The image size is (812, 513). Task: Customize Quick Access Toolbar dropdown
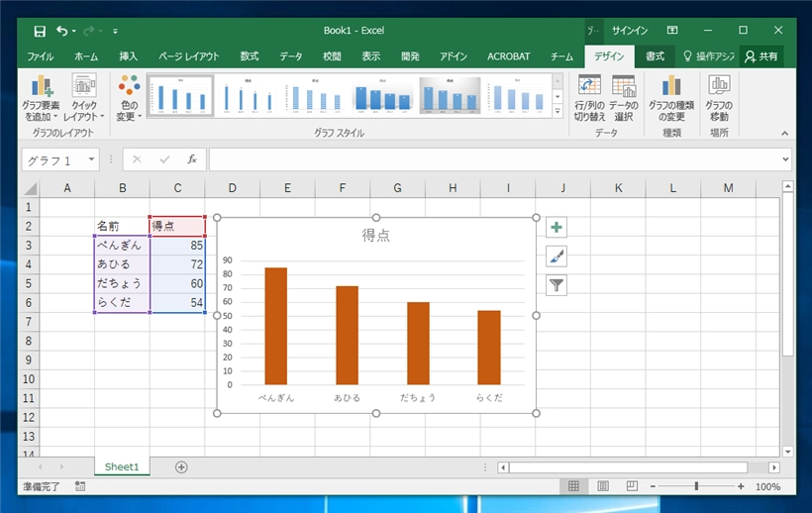(x=115, y=31)
